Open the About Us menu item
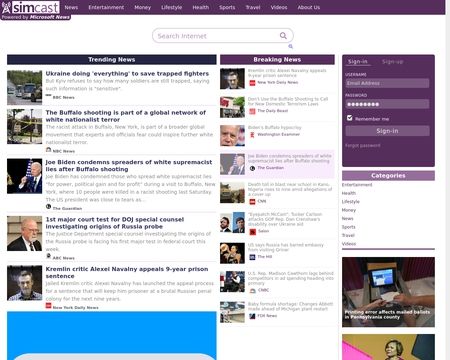 coord(309,7)
